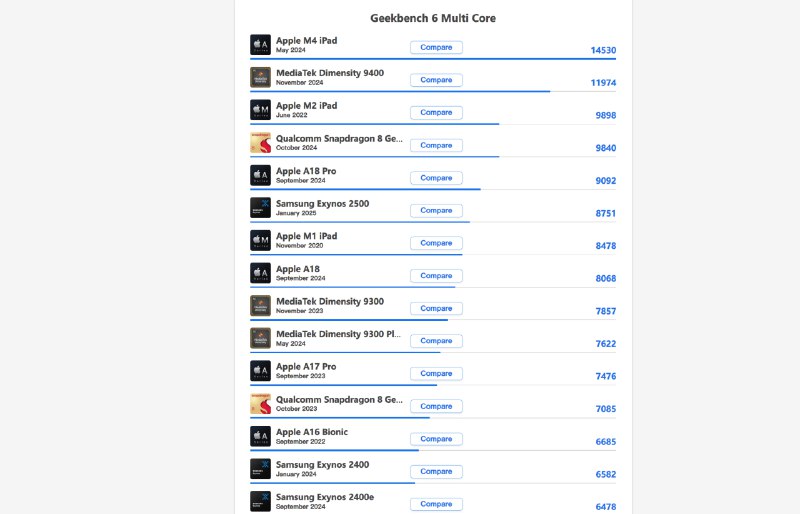Open the Apple A18 name link
Screen dimensions: 800x514
(297, 269)
